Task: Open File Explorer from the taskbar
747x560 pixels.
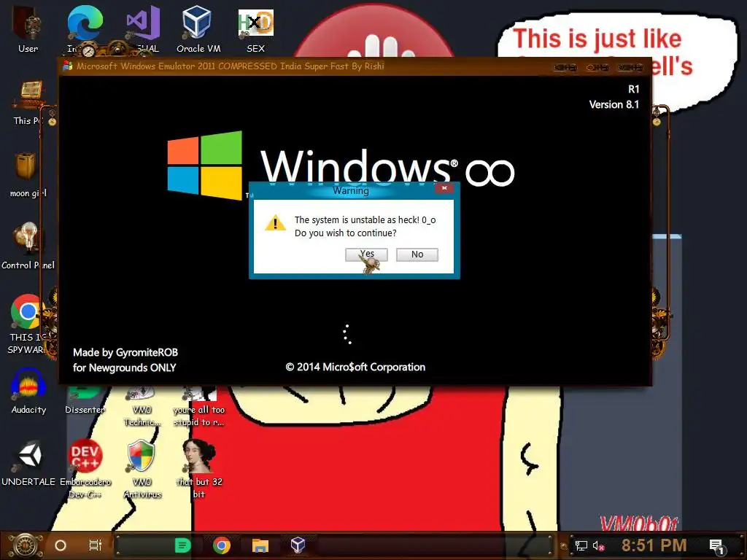Action: click(260, 545)
